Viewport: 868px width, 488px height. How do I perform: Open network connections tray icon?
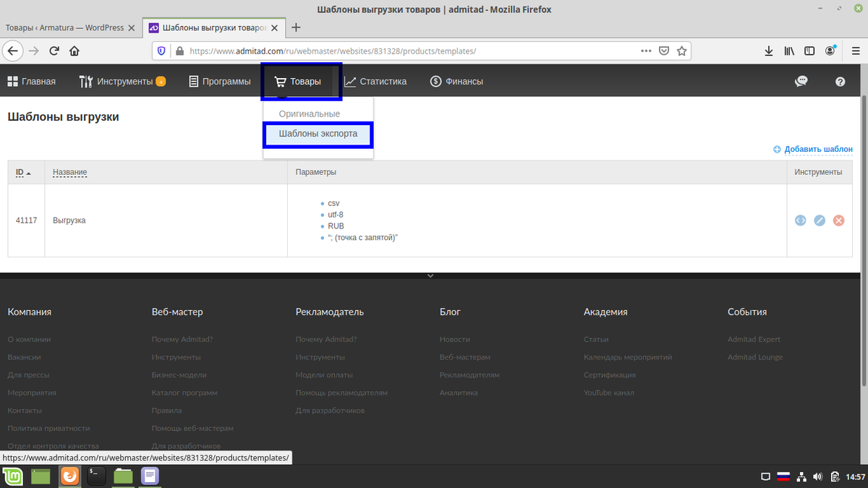pos(801,477)
